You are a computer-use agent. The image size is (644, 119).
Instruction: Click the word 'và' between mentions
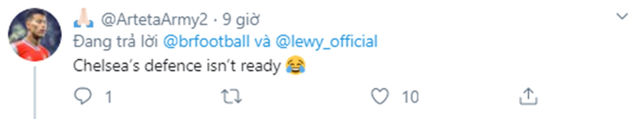click(262, 42)
